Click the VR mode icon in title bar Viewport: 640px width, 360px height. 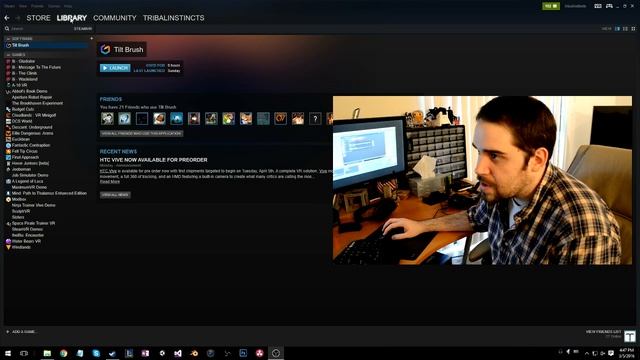pos(598,6)
